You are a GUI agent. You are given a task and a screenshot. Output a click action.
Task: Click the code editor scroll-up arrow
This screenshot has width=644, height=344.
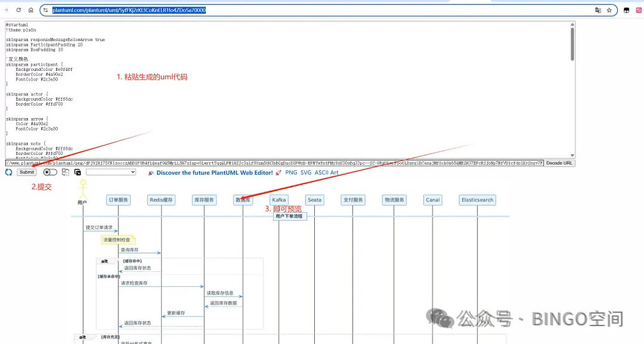coord(572,24)
